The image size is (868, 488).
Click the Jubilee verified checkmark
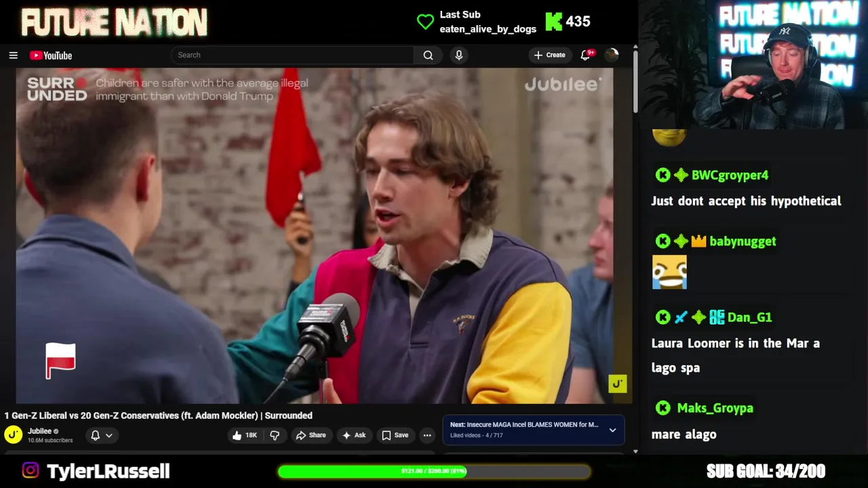56,431
